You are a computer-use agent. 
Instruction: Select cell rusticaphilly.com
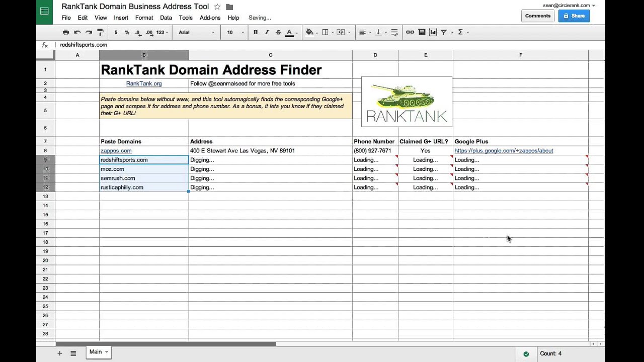(x=144, y=187)
